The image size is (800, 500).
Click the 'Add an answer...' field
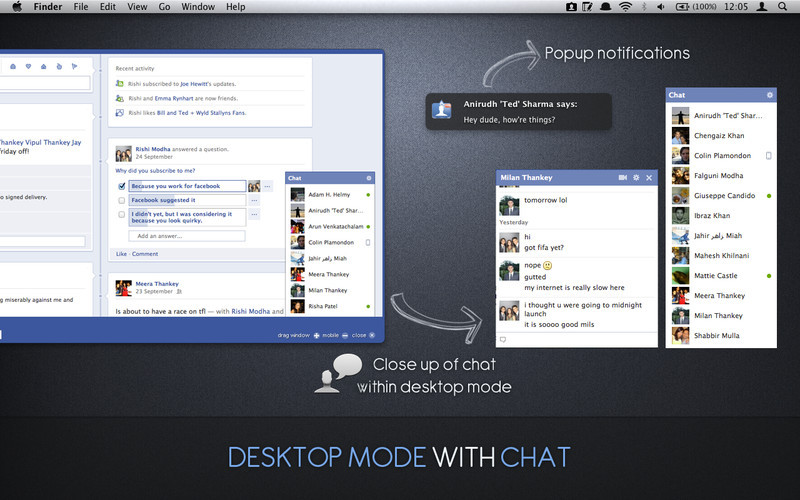(x=187, y=236)
